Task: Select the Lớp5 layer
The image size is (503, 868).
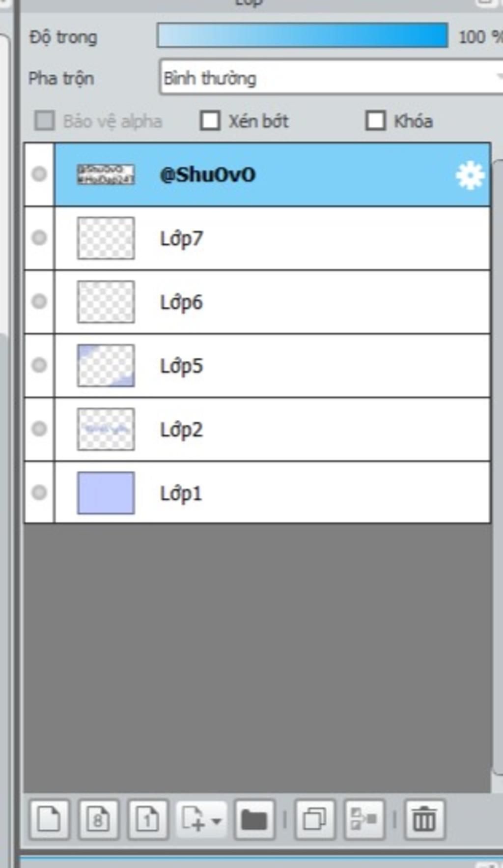Action: pyautogui.click(x=273, y=366)
